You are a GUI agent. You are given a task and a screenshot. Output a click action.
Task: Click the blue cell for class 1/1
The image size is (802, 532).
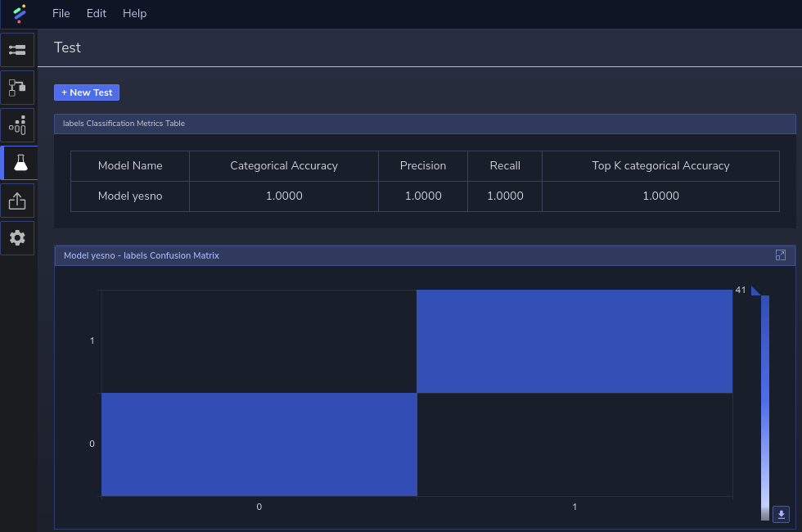[574, 341]
